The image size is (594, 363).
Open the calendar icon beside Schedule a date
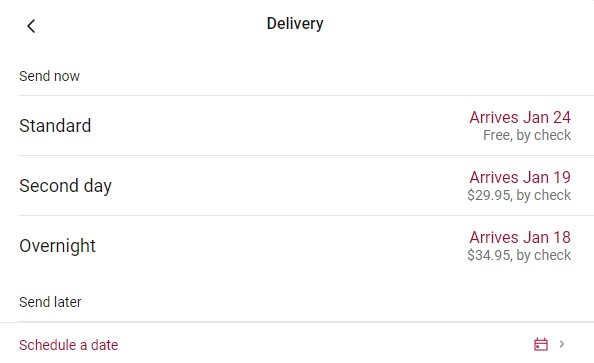tap(541, 344)
